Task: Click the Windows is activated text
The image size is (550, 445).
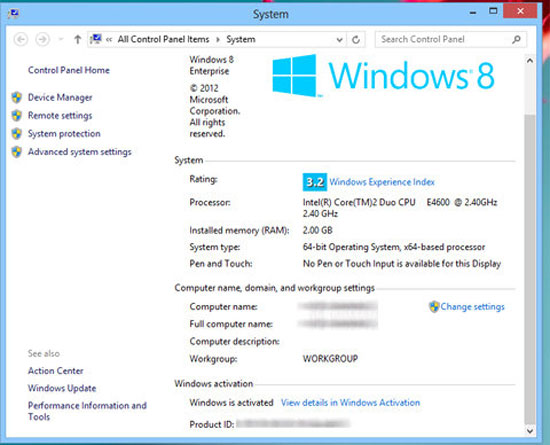Action: point(231,403)
